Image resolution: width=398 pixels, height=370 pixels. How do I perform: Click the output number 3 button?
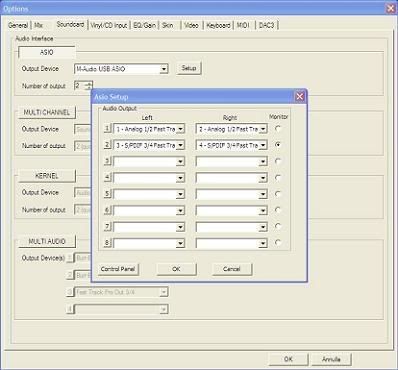click(107, 161)
